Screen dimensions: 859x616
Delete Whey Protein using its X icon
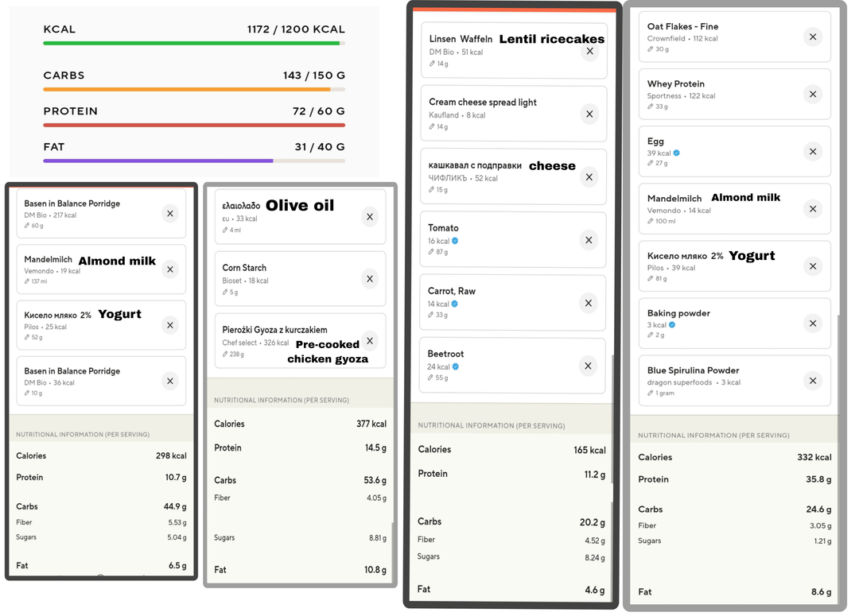coord(812,95)
